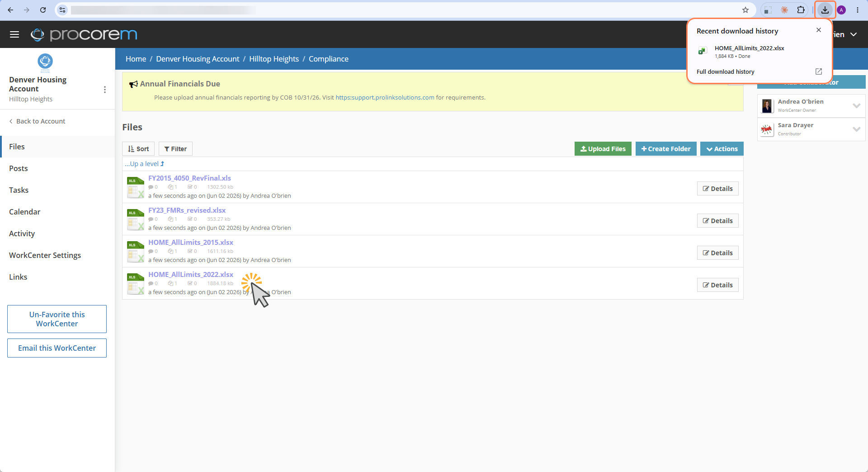The image size is (868, 472).
Task: Open browser downloads icon
Action: coord(825,10)
